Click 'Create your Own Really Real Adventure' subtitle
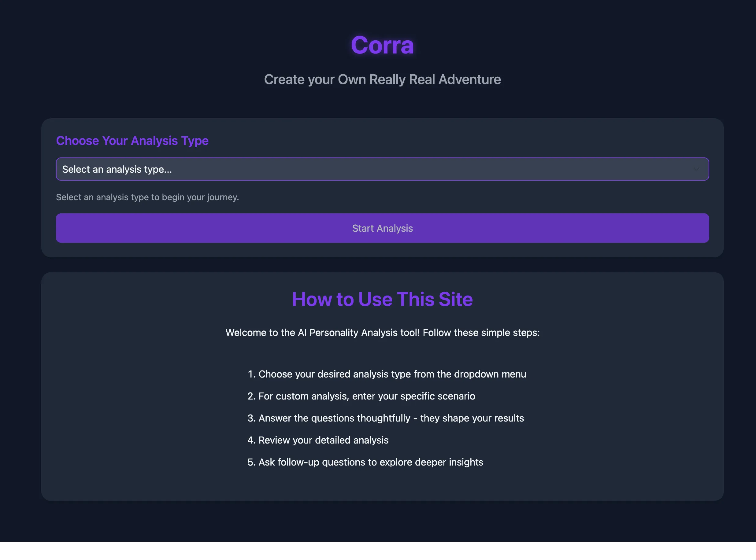The image size is (756, 560). [382, 79]
